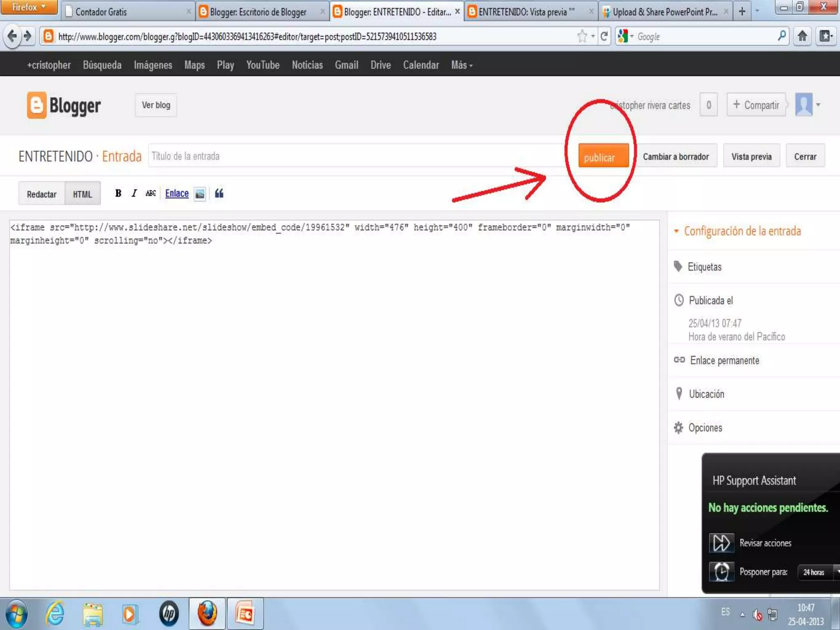Image resolution: width=840 pixels, height=630 pixels.
Task: Open Internet Explorer from taskbar
Action: [55, 614]
